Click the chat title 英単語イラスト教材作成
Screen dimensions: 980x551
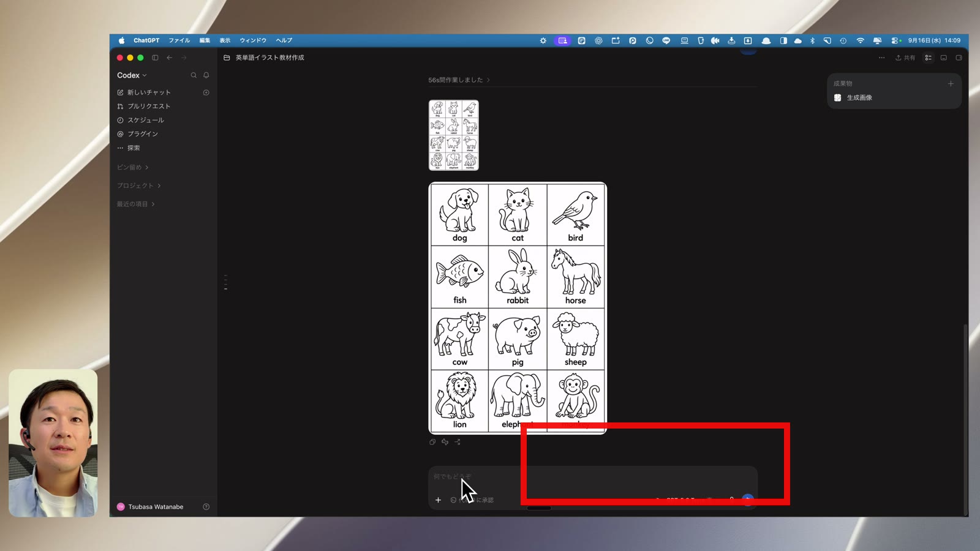point(269,58)
